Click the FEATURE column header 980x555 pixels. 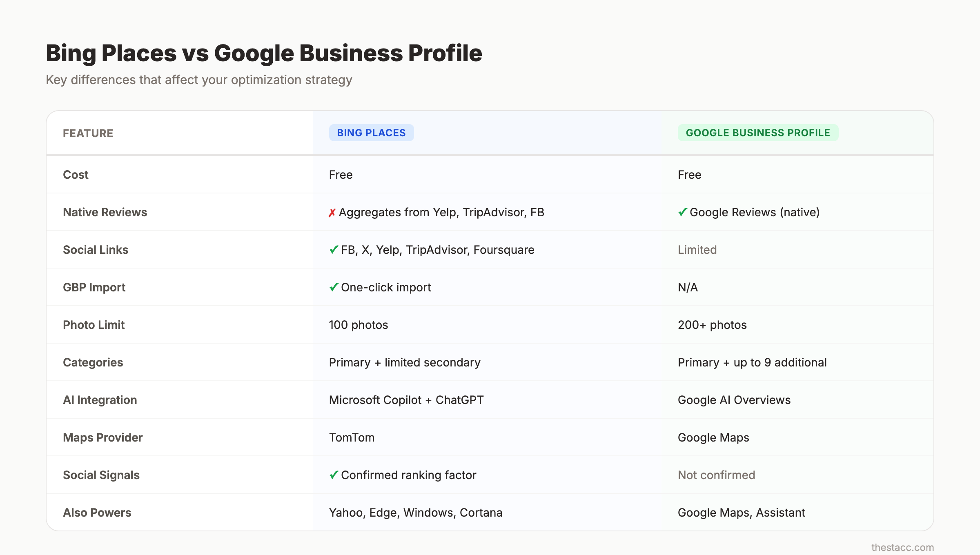coord(88,133)
